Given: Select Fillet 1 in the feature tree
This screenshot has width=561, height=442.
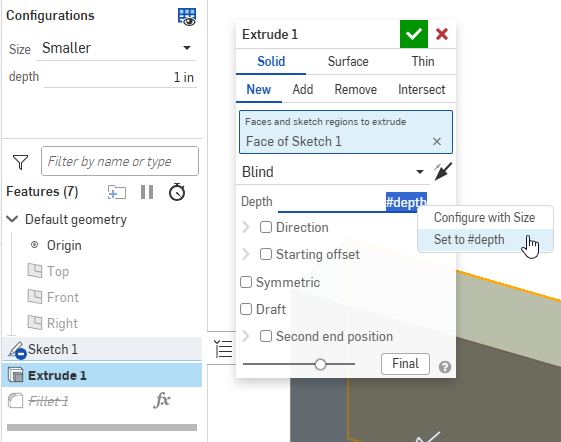Looking at the screenshot, I should coord(48,401).
